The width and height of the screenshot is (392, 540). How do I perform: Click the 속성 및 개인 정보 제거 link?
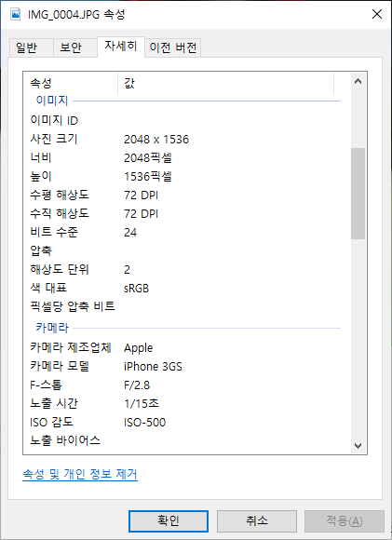[80, 474]
